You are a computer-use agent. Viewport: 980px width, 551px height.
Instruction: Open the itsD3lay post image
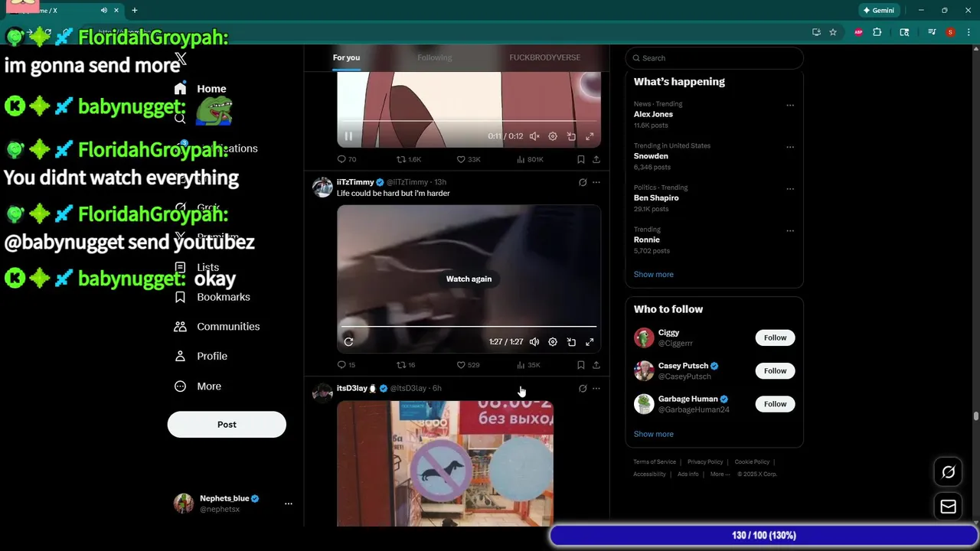(x=445, y=463)
